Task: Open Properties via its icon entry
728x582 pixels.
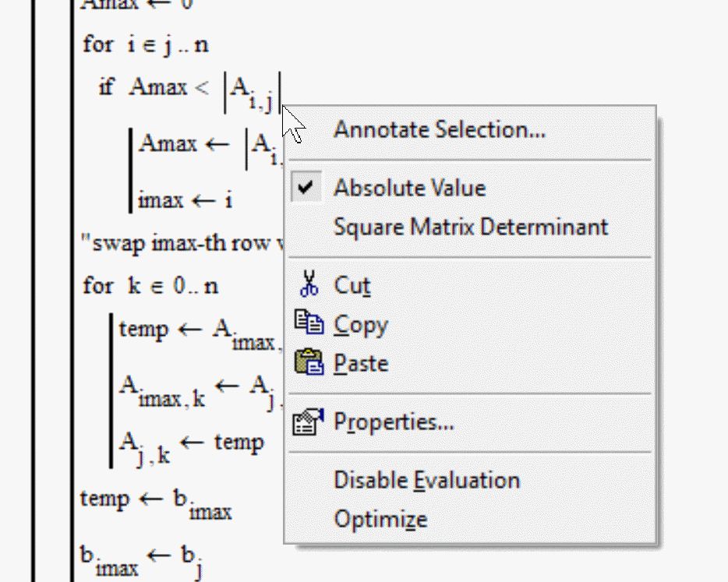Action: pos(309,422)
